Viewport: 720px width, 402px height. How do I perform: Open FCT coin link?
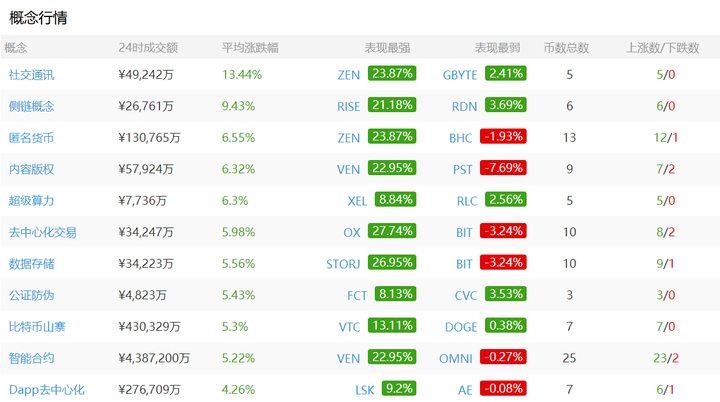[357, 295]
